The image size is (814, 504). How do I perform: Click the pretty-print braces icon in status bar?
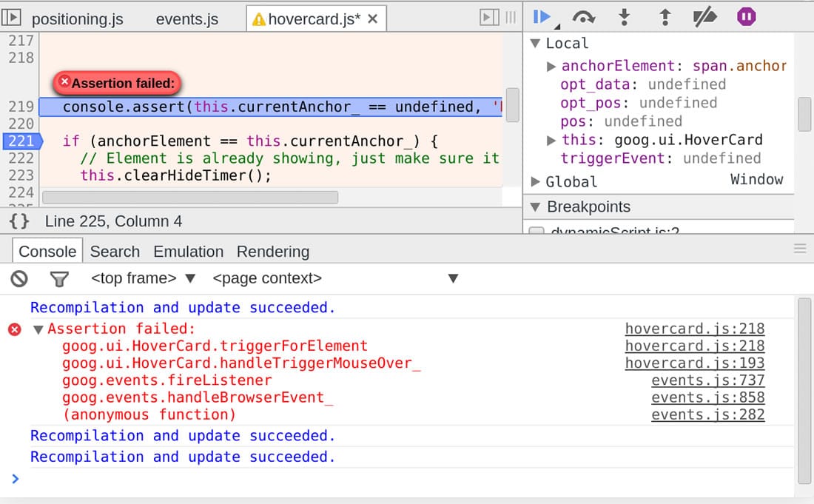(18, 221)
